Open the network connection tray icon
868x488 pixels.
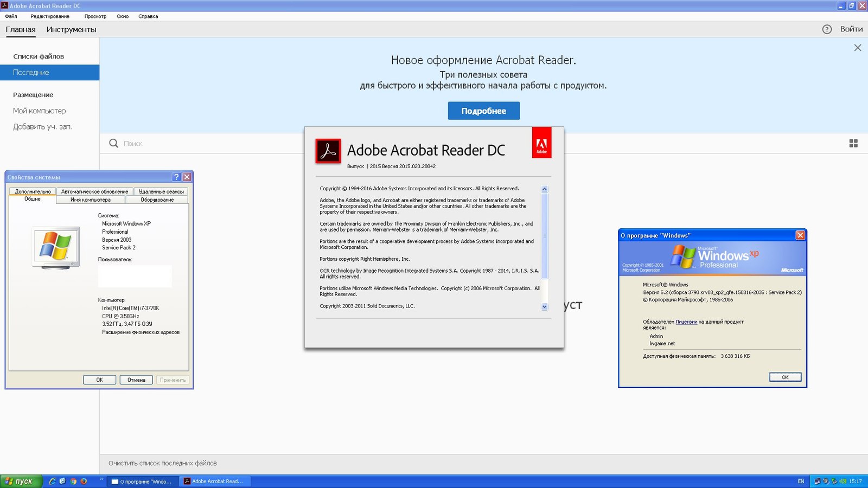pyautogui.click(x=818, y=481)
